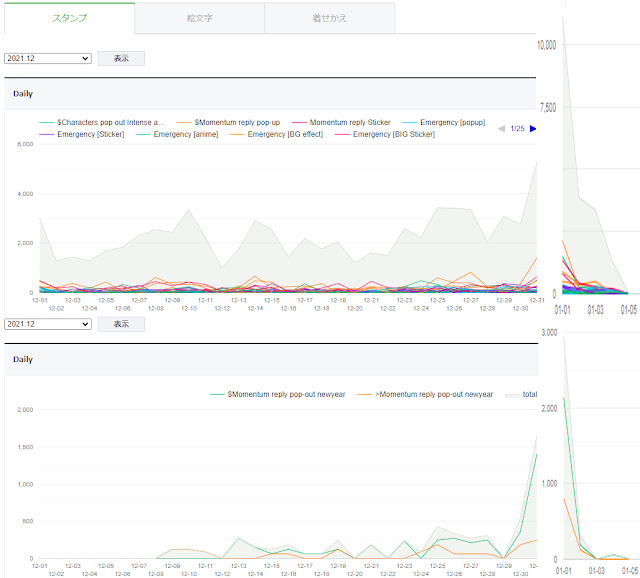Toggle >Momentum reply pop-out newyear legend
The height and width of the screenshot is (578, 640).
coord(425,394)
